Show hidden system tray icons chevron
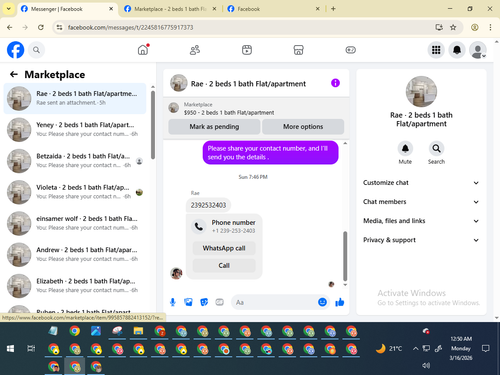This screenshot has width=500, height=375. point(415,349)
